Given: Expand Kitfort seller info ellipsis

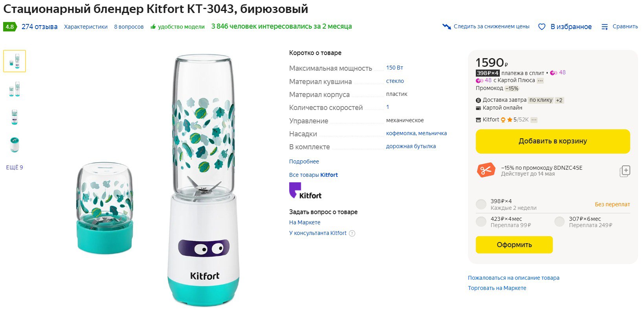Looking at the screenshot, I should pos(534,120).
